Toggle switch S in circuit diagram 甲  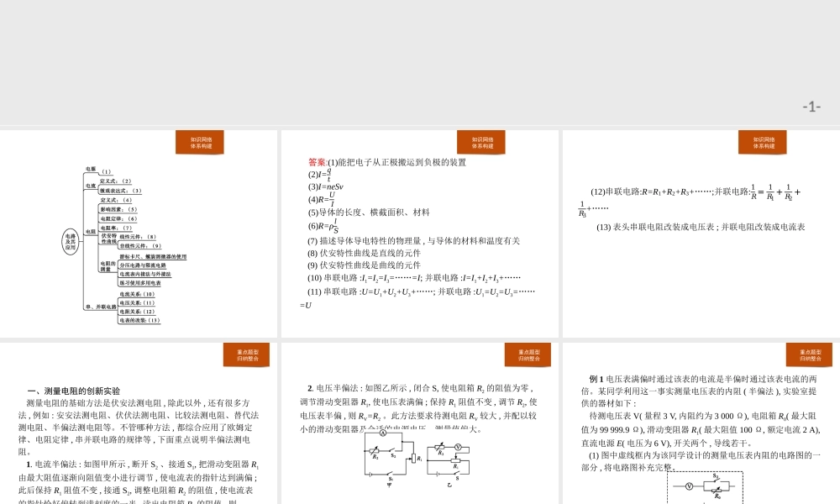tap(390, 474)
